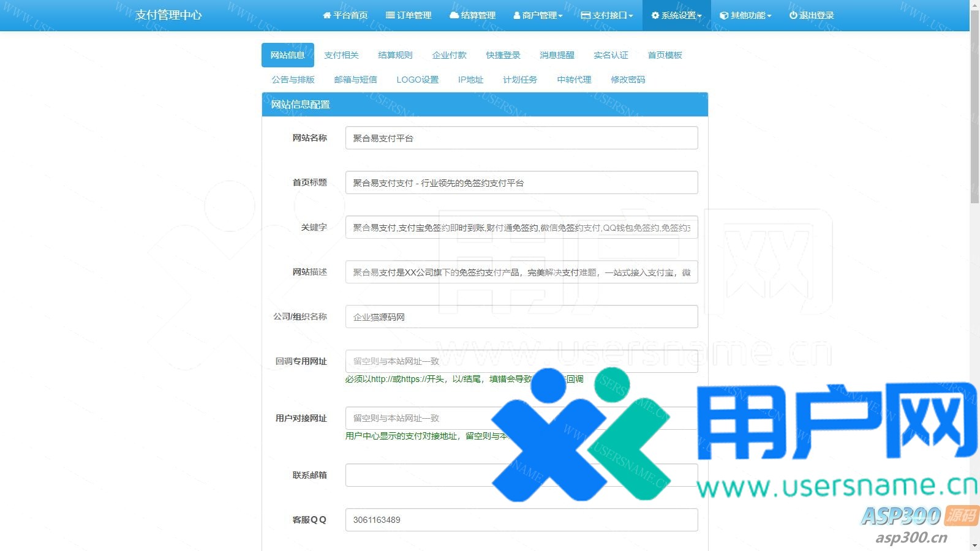Select the 实名认证 tab

(x=611, y=55)
